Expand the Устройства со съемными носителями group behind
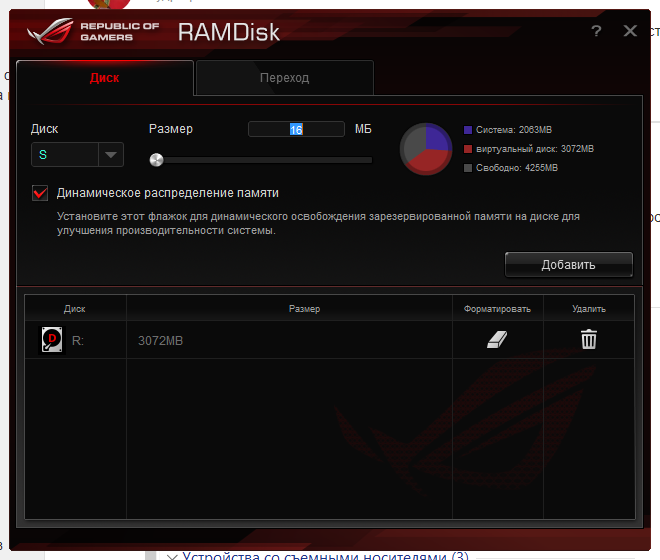Screen dimensions: 660x560 coord(172,557)
